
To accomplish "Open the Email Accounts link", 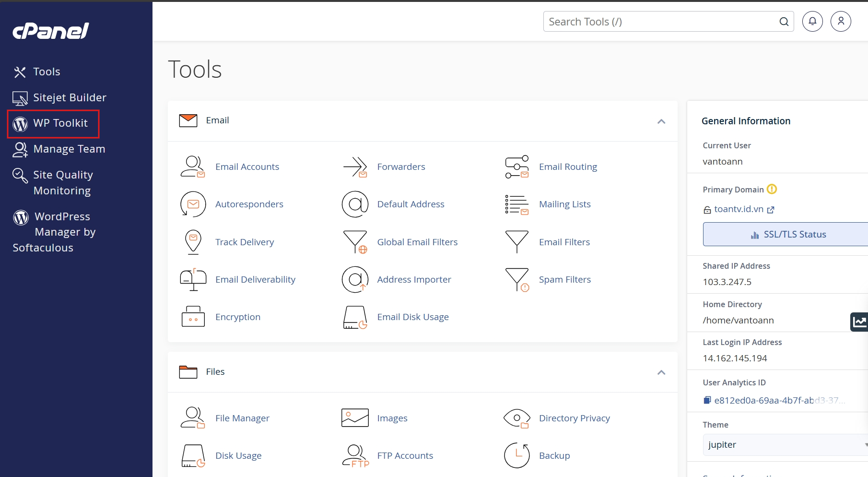I will 247,167.
